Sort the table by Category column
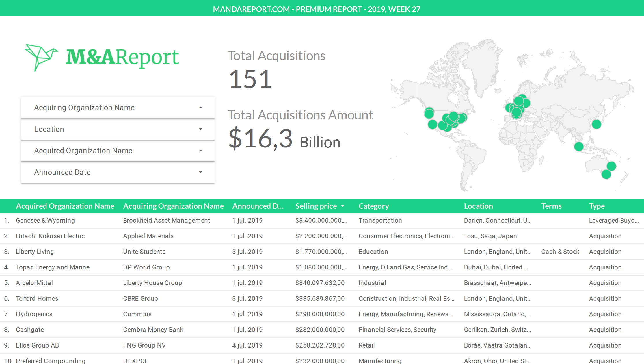This screenshot has height=364, width=644. 373,206
